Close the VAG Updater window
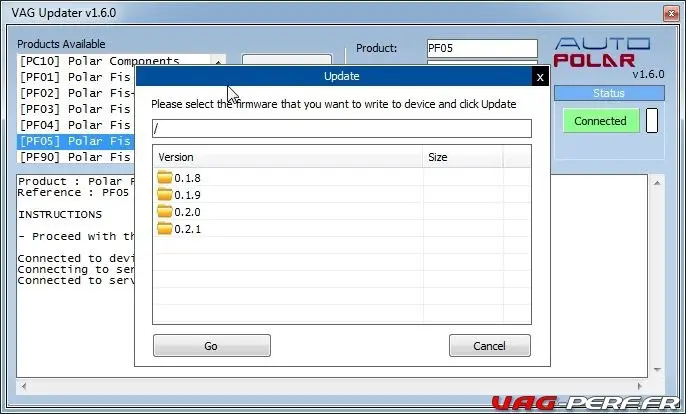The width and height of the screenshot is (686, 414). (671, 14)
